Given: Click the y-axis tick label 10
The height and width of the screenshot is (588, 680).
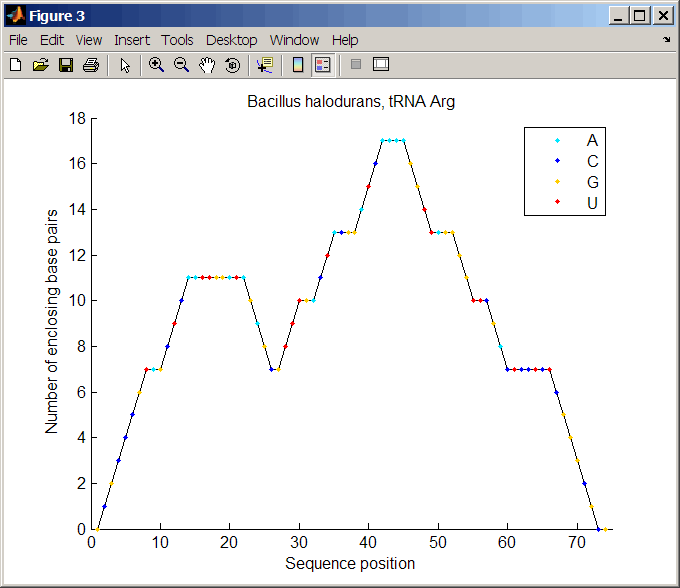Looking at the screenshot, I should pos(77,301).
